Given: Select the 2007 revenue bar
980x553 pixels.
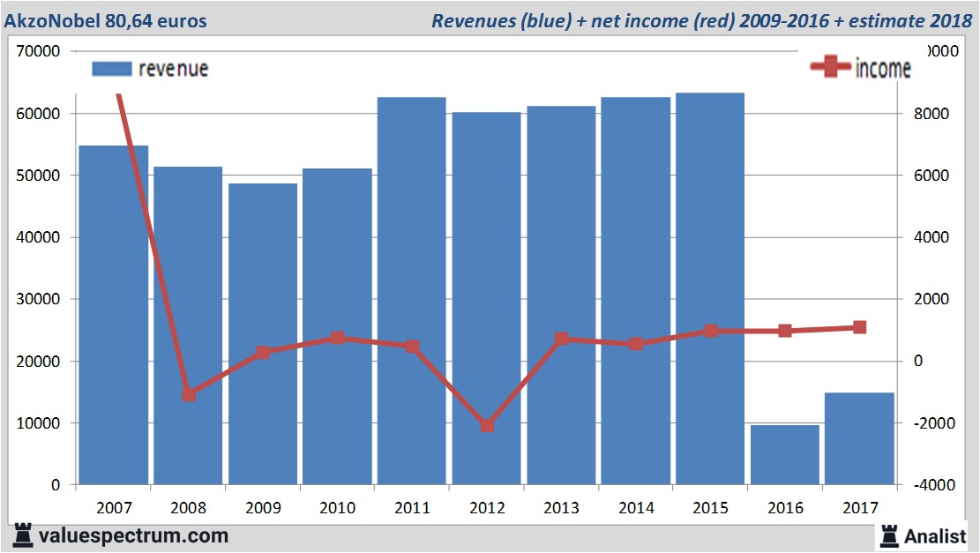Looking at the screenshot, I should (114, 315).
